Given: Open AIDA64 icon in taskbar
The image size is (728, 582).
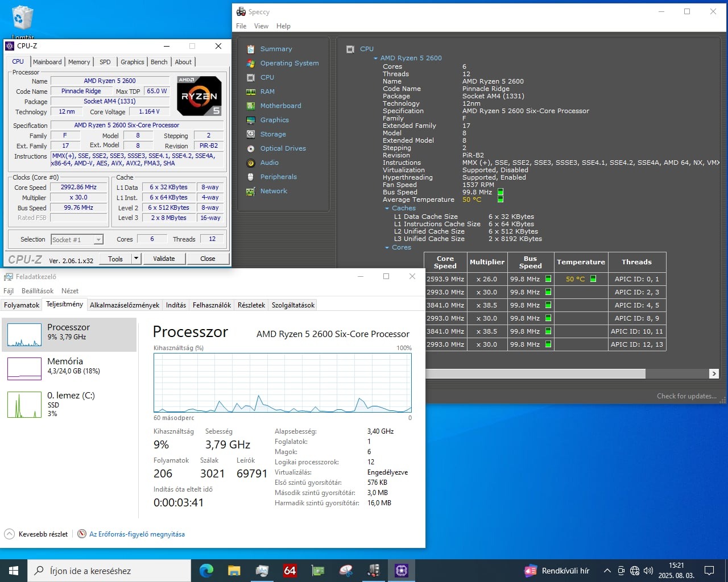Looking at the screenshot, I should tap(290, 571).
